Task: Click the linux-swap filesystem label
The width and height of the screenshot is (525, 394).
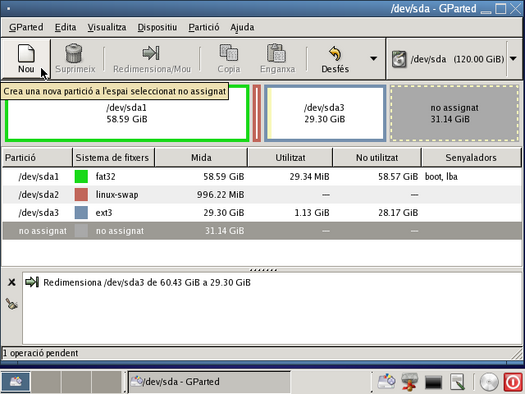Action: point(117,194)
